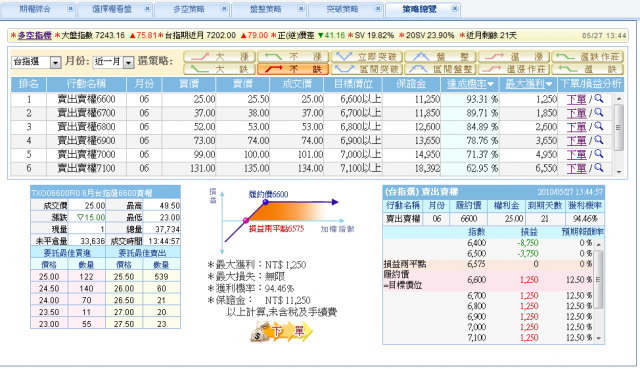Image resolution: width=640 pixels, height=369 pixels.
Task: Click the strategy table scrollbar thumb
Action: [619, 127]
